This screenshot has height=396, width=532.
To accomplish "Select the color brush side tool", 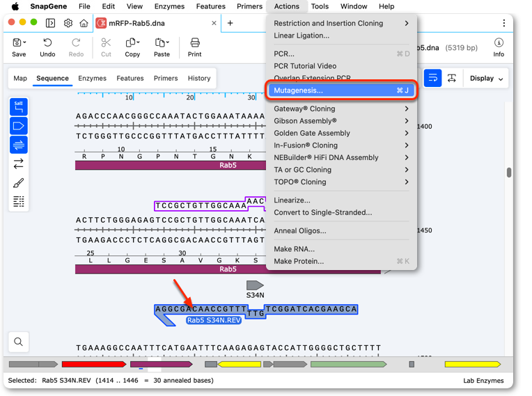I will [19, 183].
